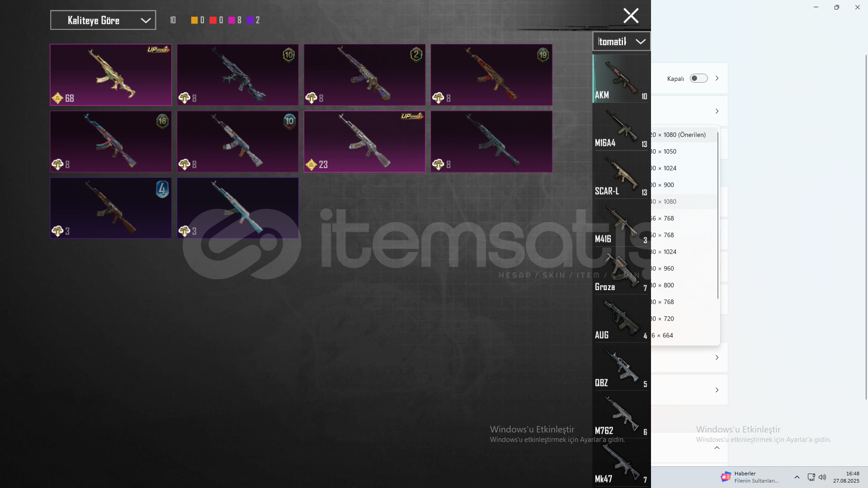Open the volume icon in system tray
This screenshot has height=488, width=868.
[822, 477]
